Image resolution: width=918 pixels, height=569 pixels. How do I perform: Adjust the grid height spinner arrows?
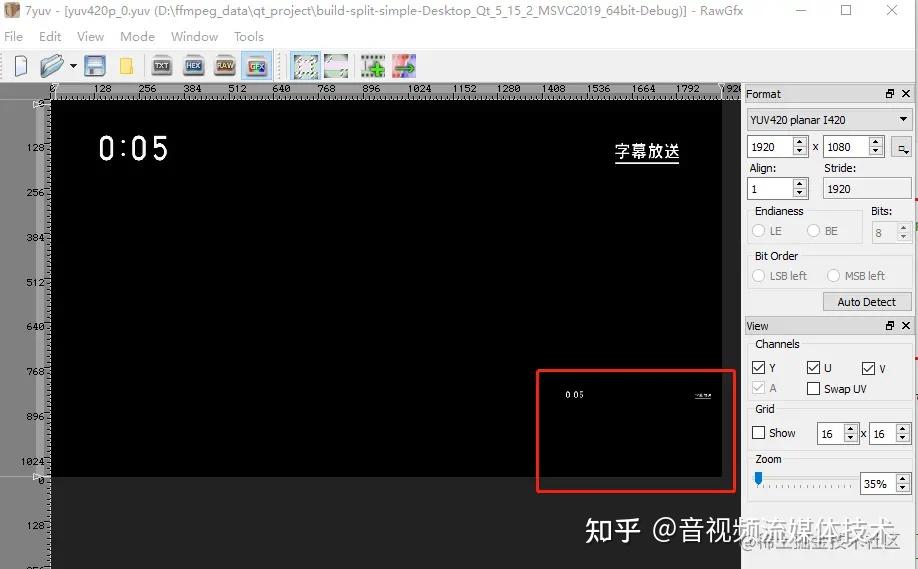(903, 434)
